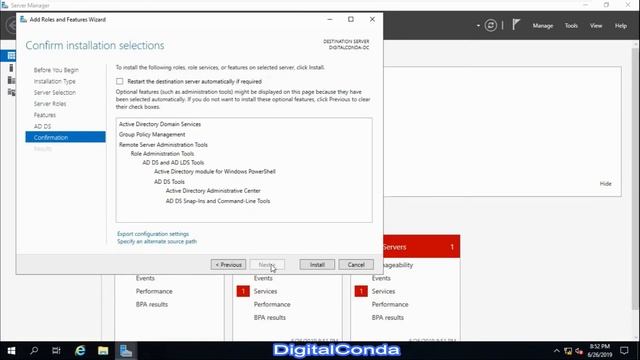Click red Services alert badge in right tile
The image size is (640, 360).
tap(361, 291)
